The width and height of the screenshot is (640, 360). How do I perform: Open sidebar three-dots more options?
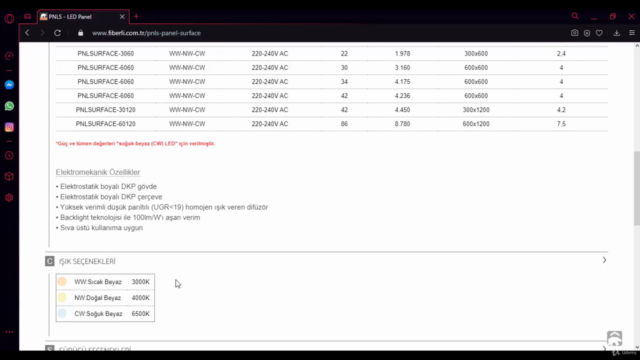(9, 332)
